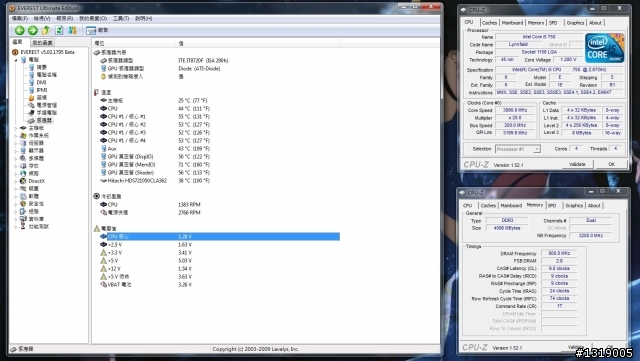Click OK in the upper CPU-Z window
Screen dimensions: 640x361
(x=611, y=164)
